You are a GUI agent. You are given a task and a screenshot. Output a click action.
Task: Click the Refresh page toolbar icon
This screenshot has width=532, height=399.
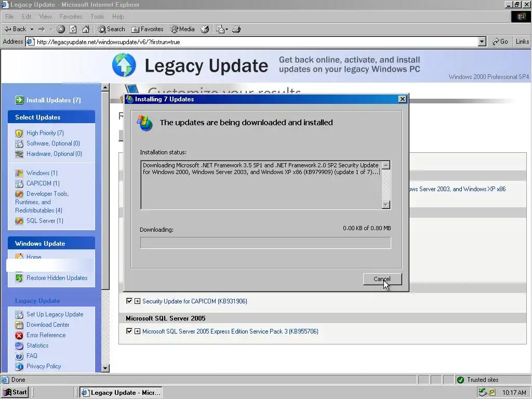(x=73, y=29)
